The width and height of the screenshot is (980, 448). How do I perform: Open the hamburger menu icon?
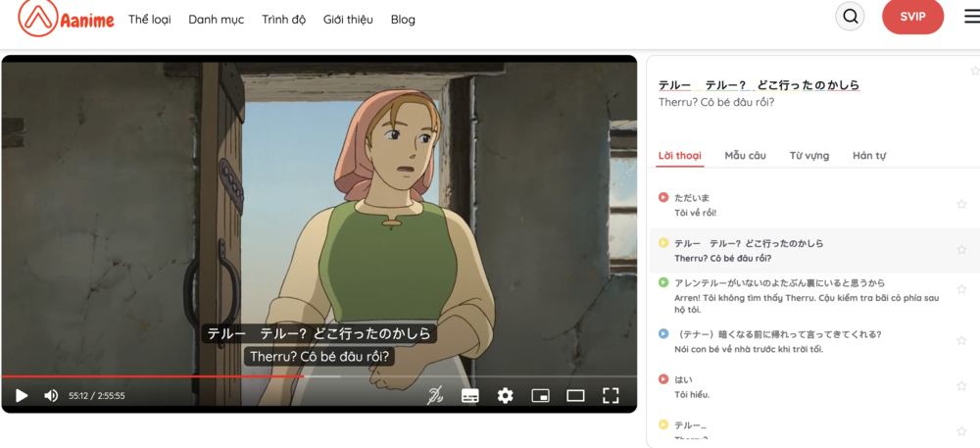pyautogui.click(x=972, y=17)
